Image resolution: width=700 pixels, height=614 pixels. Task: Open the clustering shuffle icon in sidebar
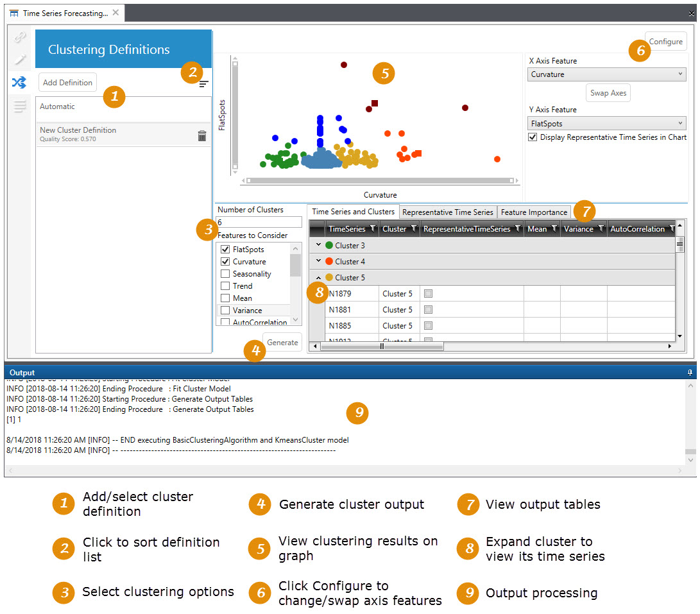click(x=20, y=82)
